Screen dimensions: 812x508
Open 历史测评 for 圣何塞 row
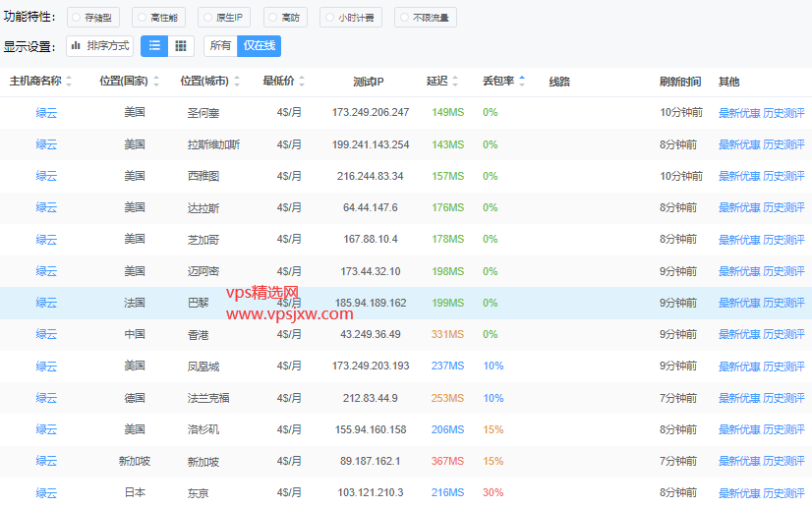[783, 113]
